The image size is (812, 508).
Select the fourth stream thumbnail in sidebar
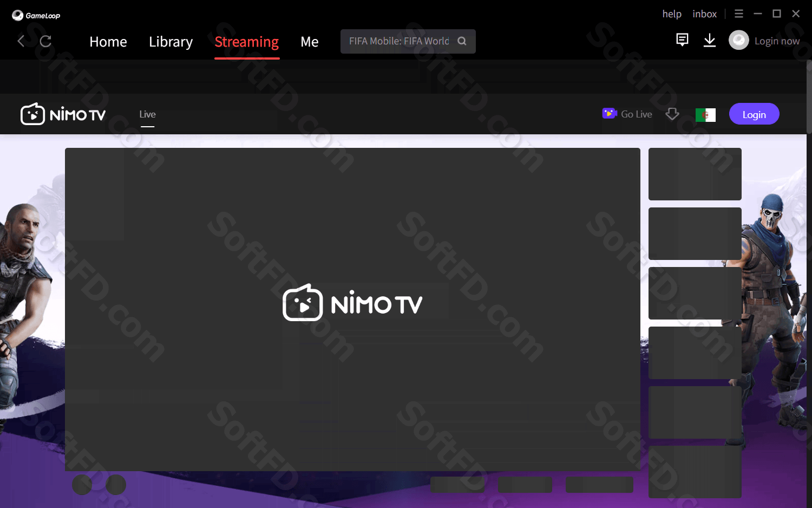pyautogui.click(x=695, y=353)
